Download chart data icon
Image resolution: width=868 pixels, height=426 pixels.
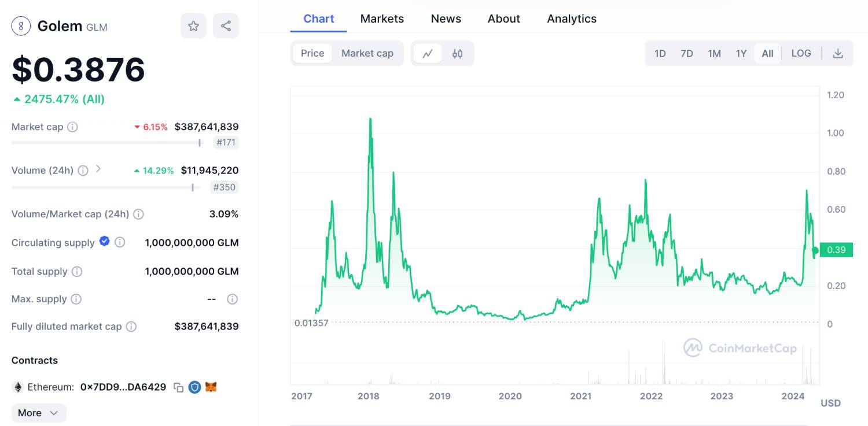click(x=837, y=53)
